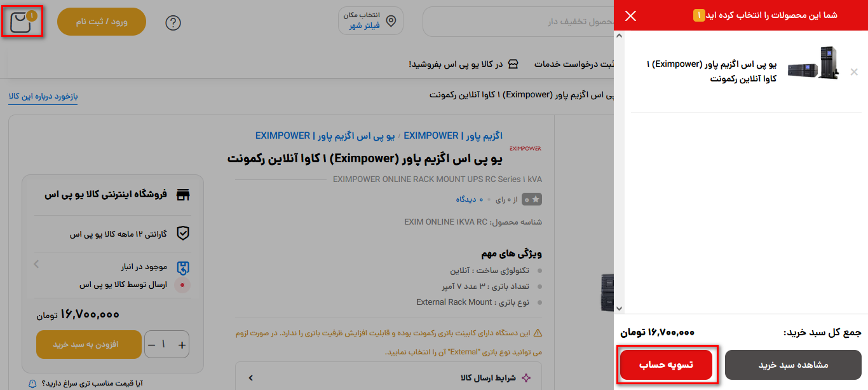Image resolution: width=868 pixels, height=390 pixels.
Task: Click the ویژگی های مهم heading
Action: tap(512, 253)
